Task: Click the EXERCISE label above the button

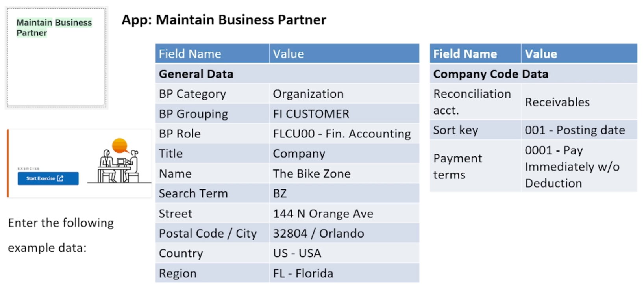Action: click(x=28, y=169)
